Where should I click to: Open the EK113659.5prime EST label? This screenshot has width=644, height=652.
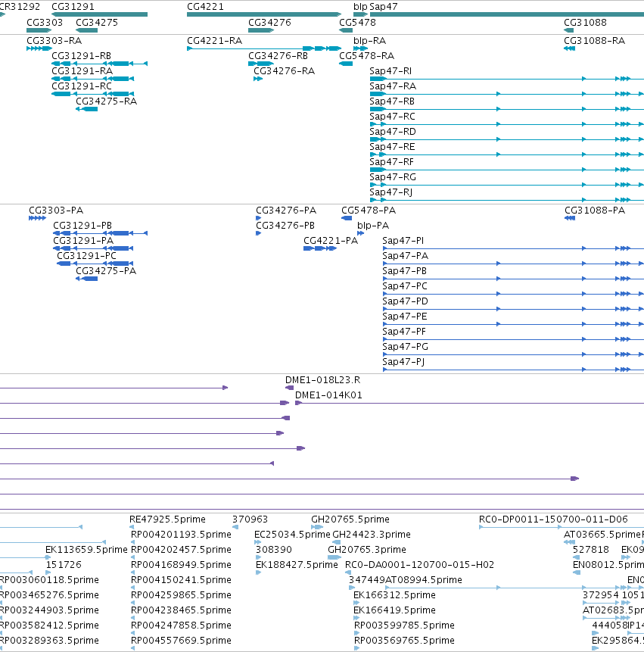click(86, 550)
